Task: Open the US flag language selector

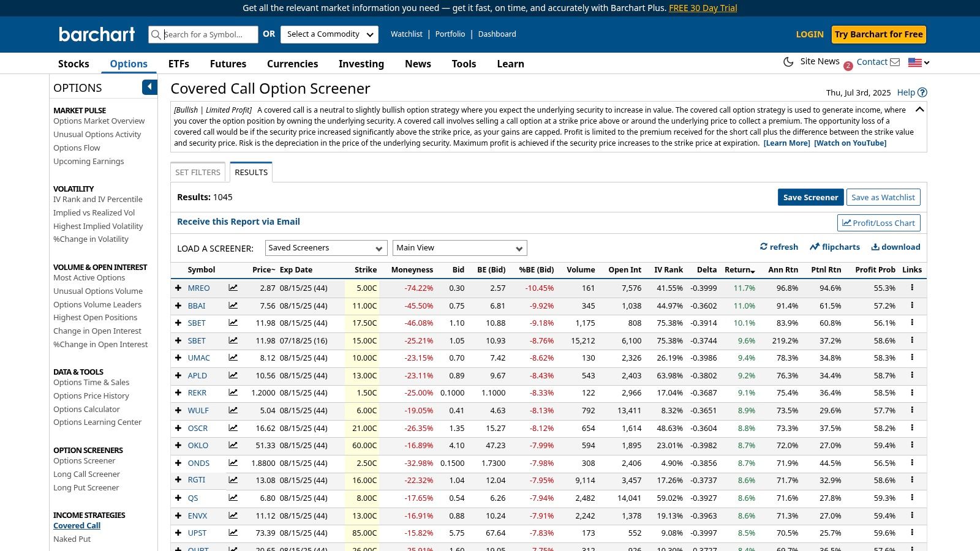Action: [919, 62]
